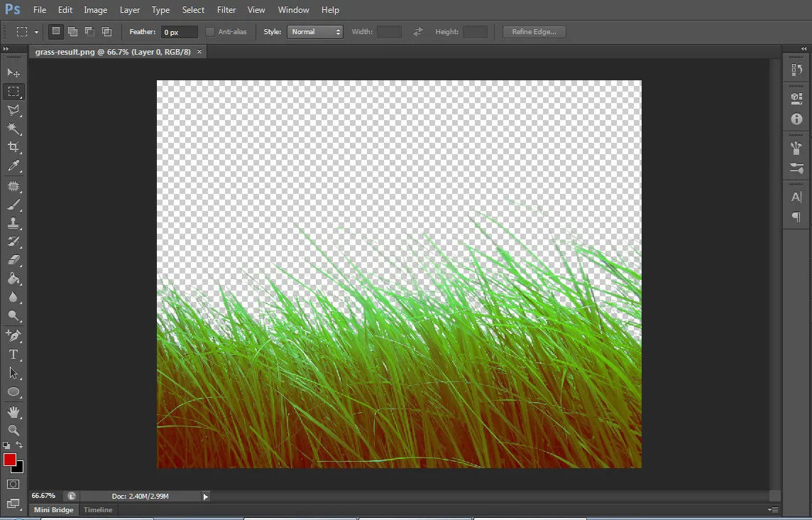Click the swap width and height button
Image resolution: width=812 pixels, height=520 pixels.
[x=418, y=32]
